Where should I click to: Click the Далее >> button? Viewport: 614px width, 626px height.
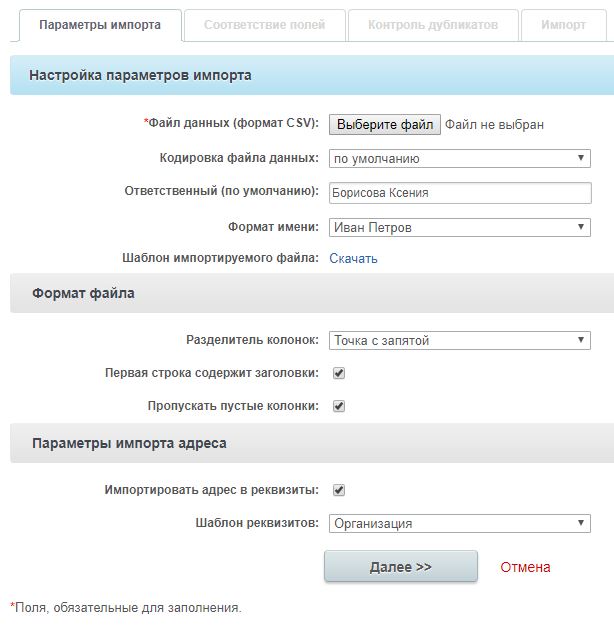pyautogui.click(x=401, y=567)
